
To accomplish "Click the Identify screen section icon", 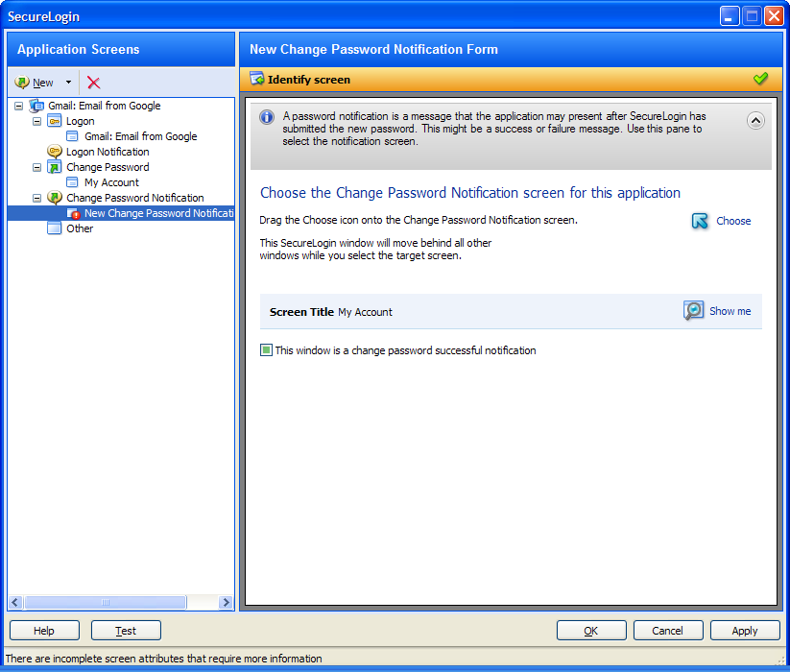I will click(257, 79).
